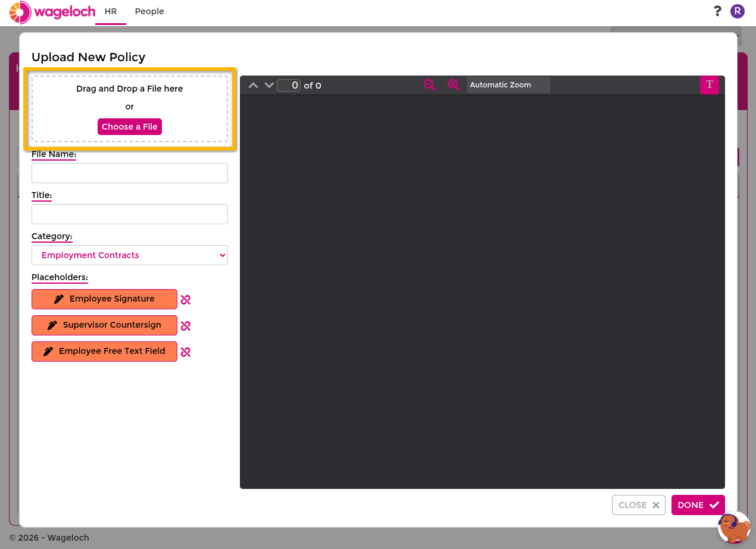The image size is (756, 549).
Task: Click the page number box
Action: pos(289,85)
